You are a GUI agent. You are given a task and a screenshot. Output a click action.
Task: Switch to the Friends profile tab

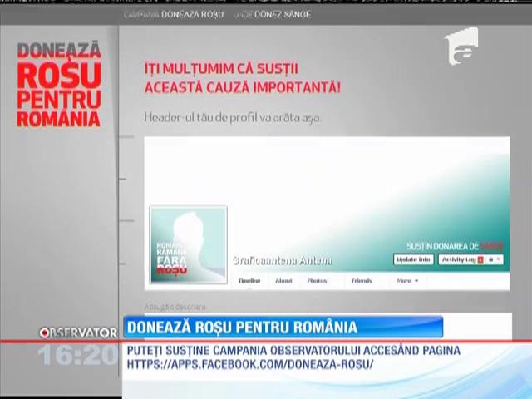(362, 281)
